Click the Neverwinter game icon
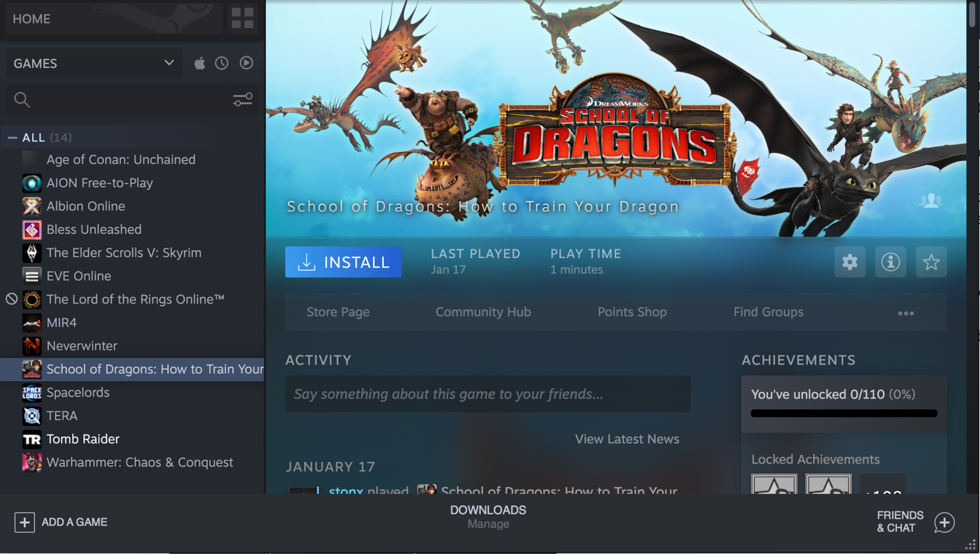 [x=32, y=346]
